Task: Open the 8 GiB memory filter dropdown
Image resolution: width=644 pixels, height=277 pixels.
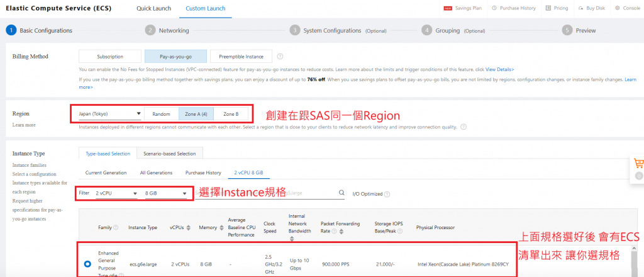Action: [x=166, y=193]
